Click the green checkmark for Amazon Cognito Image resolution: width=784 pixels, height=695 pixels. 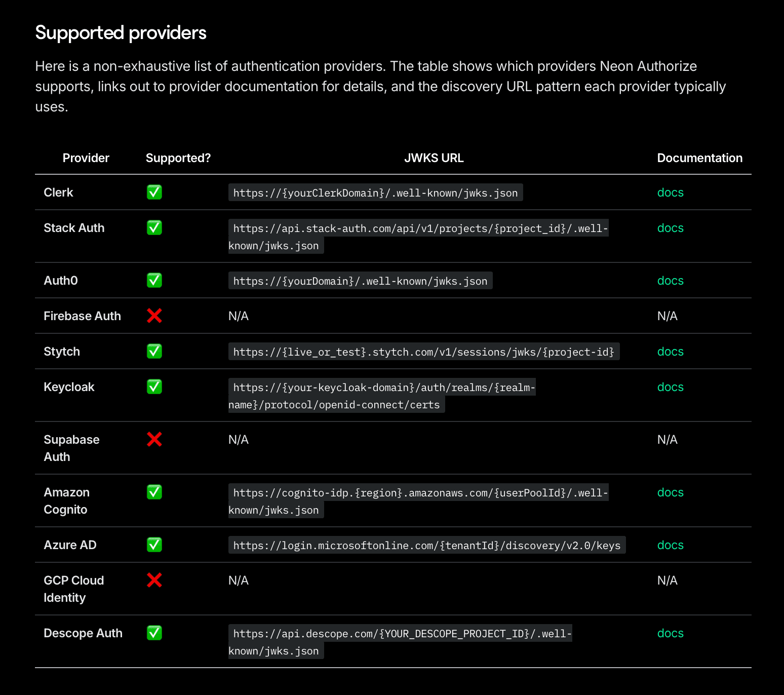154,492
